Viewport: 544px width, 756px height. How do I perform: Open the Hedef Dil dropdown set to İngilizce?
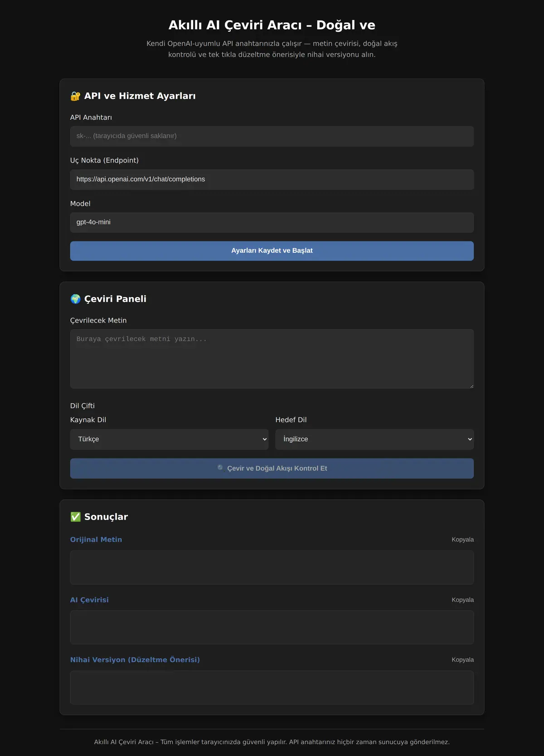coord(374,439)
